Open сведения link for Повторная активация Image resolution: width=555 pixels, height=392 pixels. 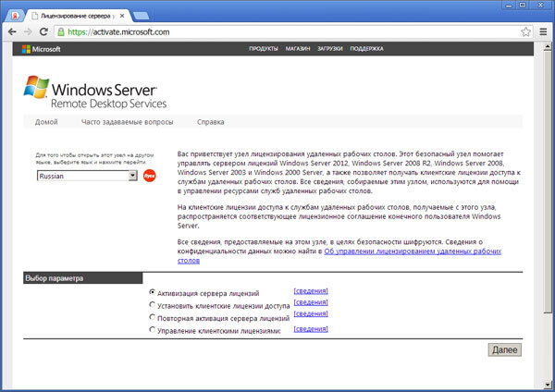(x=311, y=313)
